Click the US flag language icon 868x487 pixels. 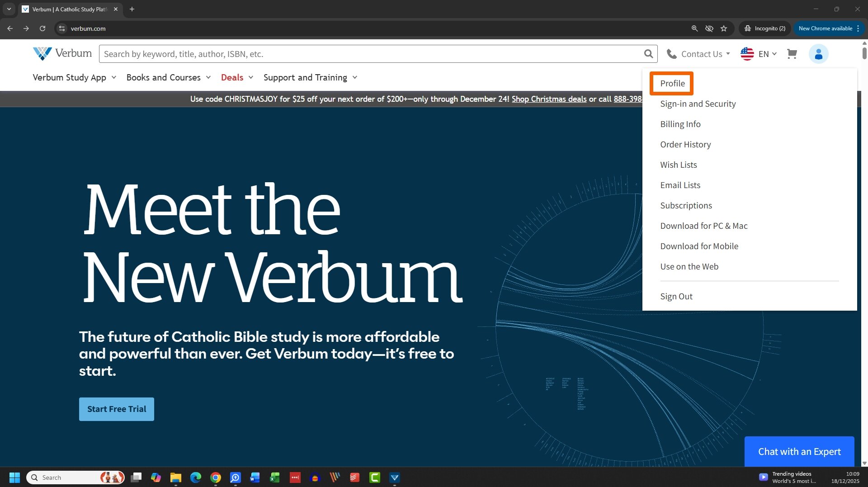(747, 54)
